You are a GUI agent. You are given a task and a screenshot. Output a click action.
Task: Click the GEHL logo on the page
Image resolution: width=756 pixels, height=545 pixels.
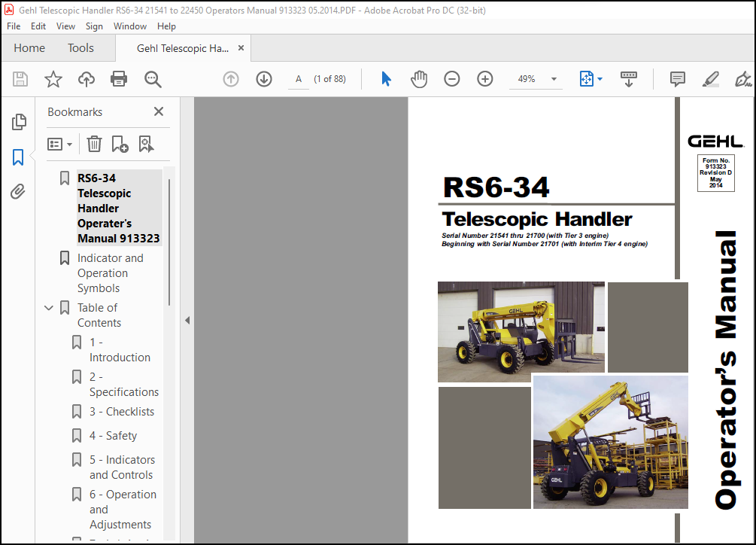click(715, 142)
